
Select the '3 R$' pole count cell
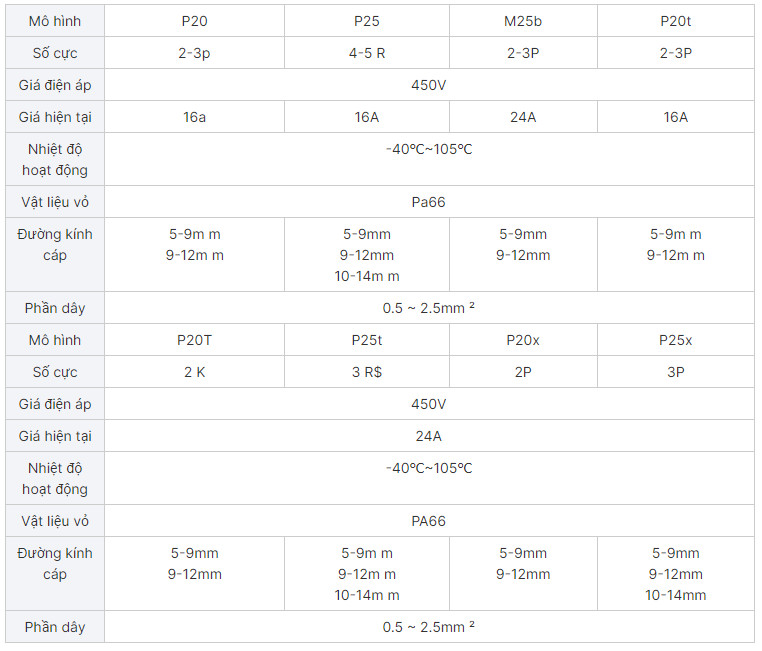pos(367,372)
